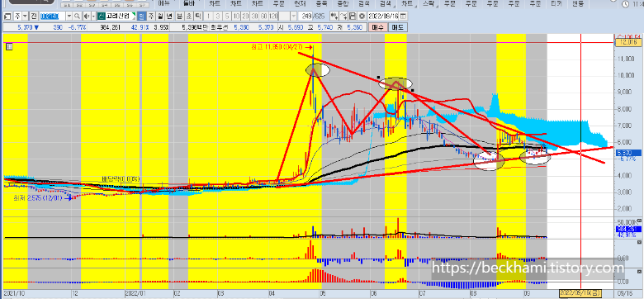Select the 초 second period button

coord(188,17)
